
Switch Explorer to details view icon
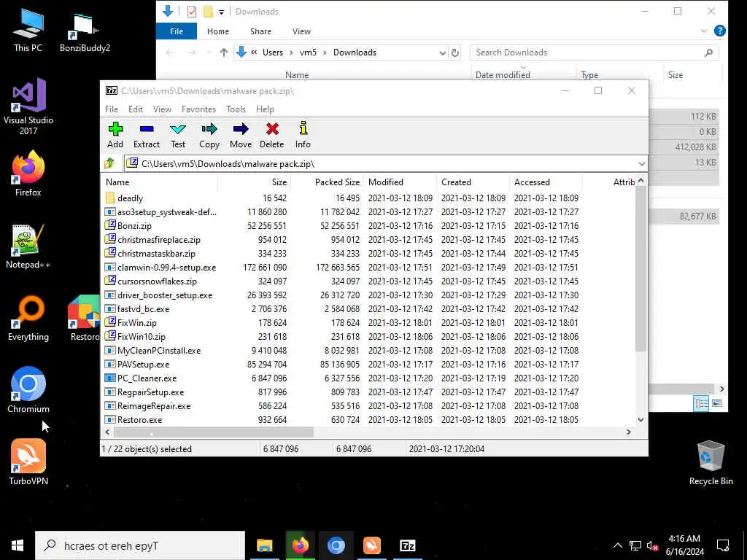tap(701, 403)
